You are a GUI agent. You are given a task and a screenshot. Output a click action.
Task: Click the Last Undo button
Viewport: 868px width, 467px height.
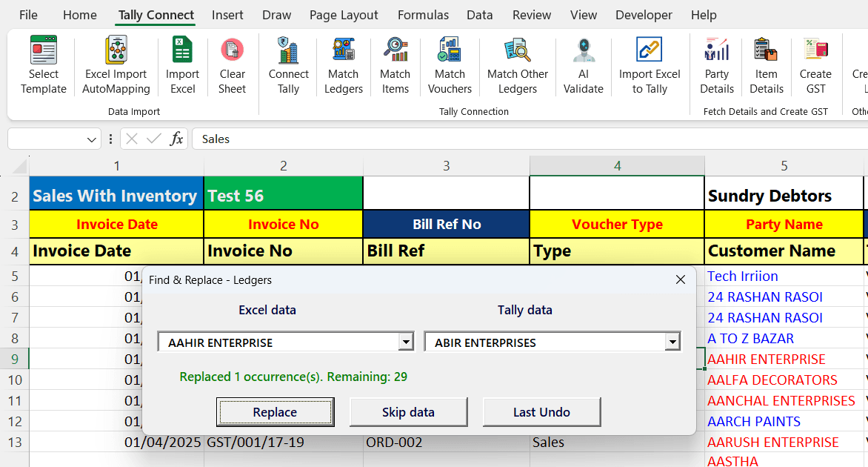tap(541, 412)
